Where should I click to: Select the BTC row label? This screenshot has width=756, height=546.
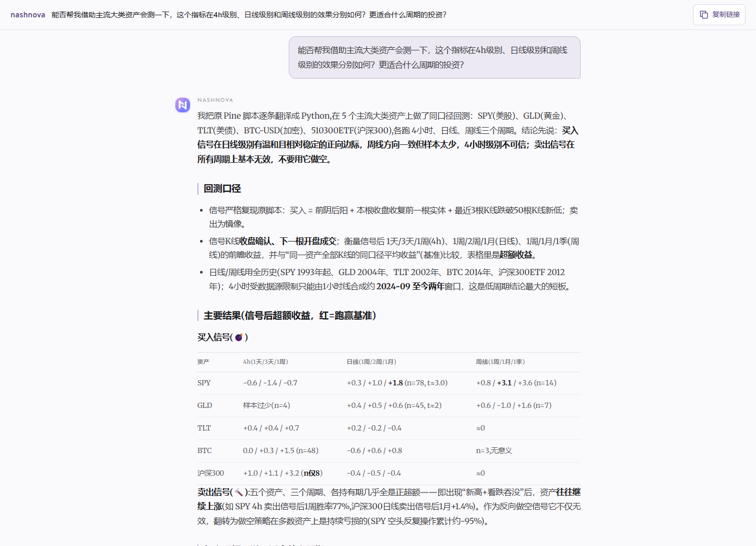tap(205, 450)
